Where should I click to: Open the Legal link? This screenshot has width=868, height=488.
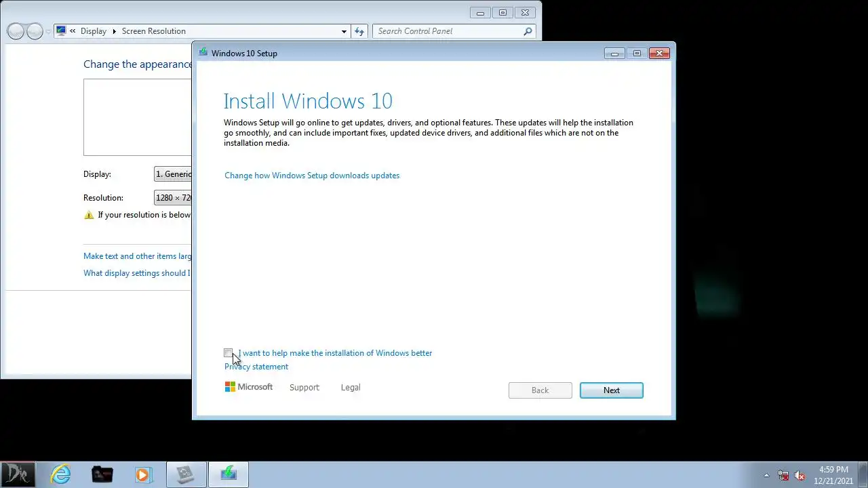point(351,388)
